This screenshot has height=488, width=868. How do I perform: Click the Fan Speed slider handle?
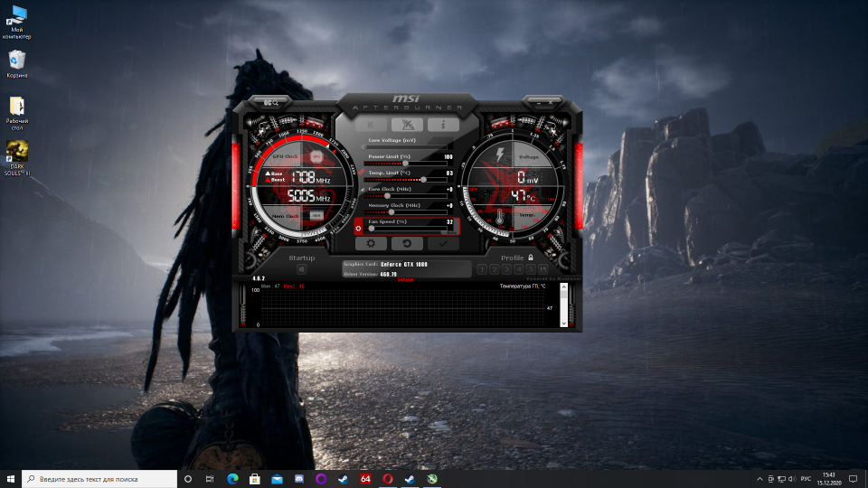pyautogui.click(x=372, y=228)
